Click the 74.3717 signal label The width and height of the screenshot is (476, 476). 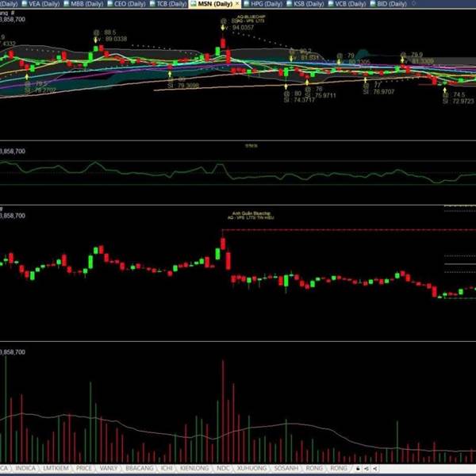point(304,100)
